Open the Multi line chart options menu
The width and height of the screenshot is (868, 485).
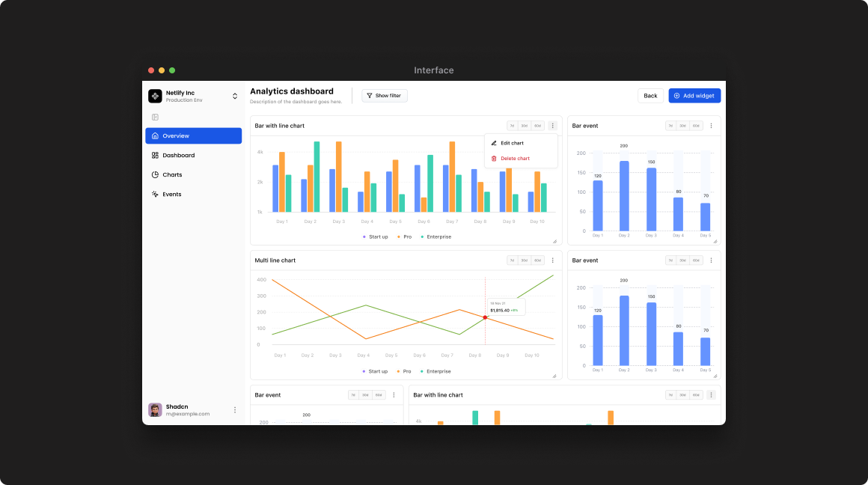click(x=552, y=260)
